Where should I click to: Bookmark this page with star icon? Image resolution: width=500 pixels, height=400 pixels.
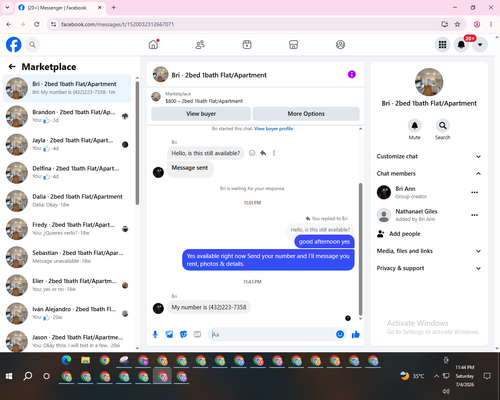click(457, 24)
